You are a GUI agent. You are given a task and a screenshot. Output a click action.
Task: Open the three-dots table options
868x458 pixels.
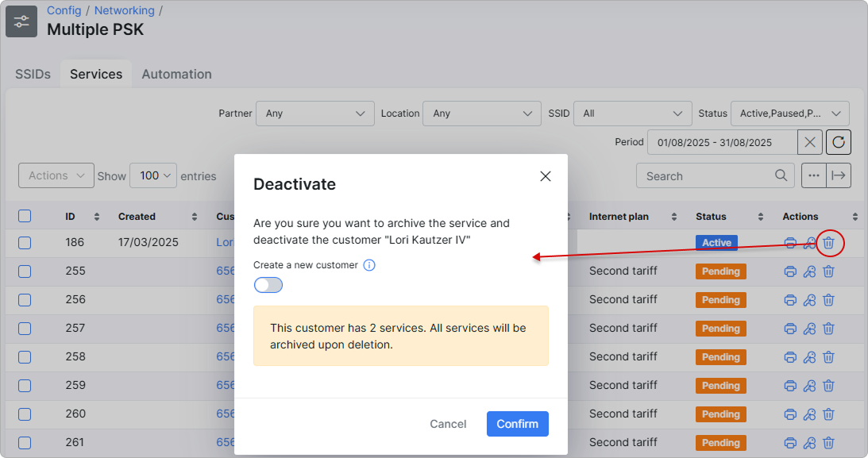[813, 176]
